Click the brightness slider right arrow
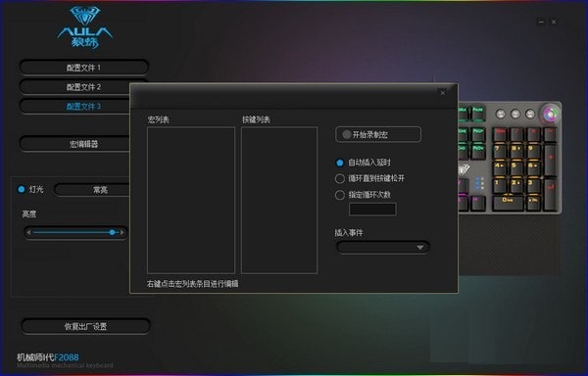Screen dimensions: 588x376 coord(122,232)
